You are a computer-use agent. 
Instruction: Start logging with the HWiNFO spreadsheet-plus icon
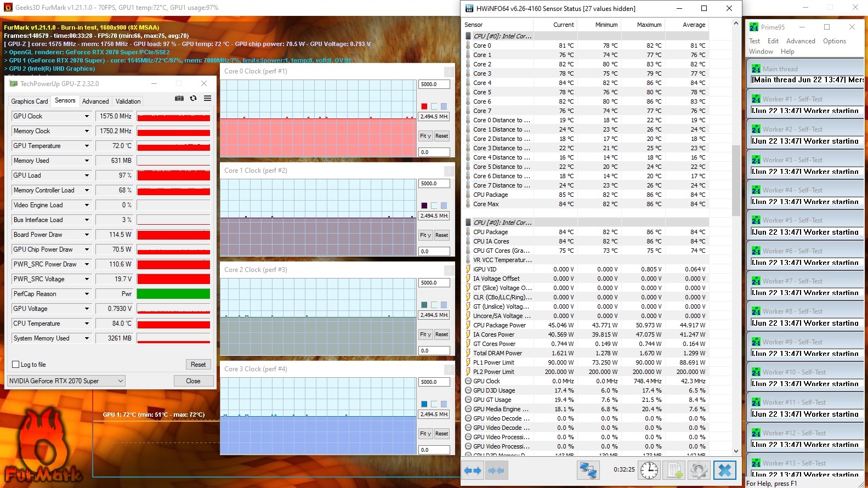pos(674,470)
